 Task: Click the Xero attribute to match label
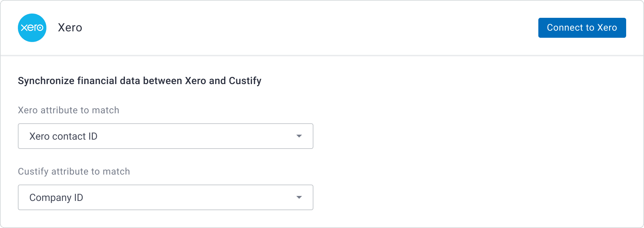coord(68,110)
